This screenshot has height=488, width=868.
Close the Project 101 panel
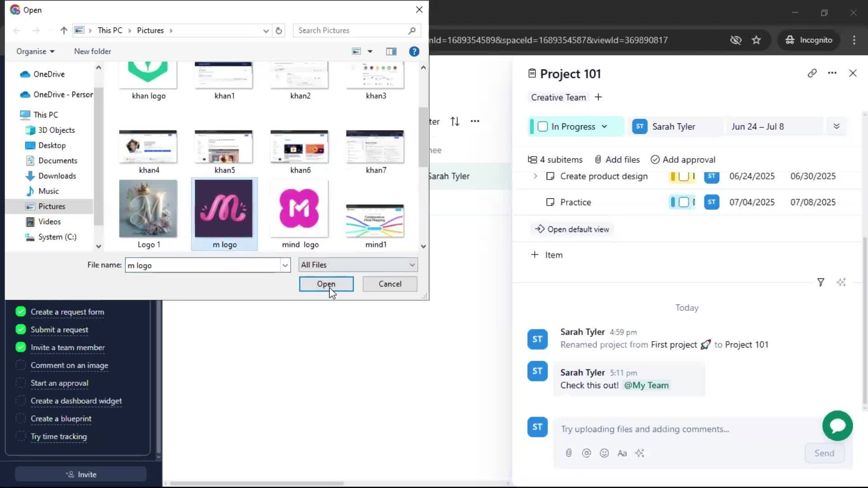click(x=853, y=73)
